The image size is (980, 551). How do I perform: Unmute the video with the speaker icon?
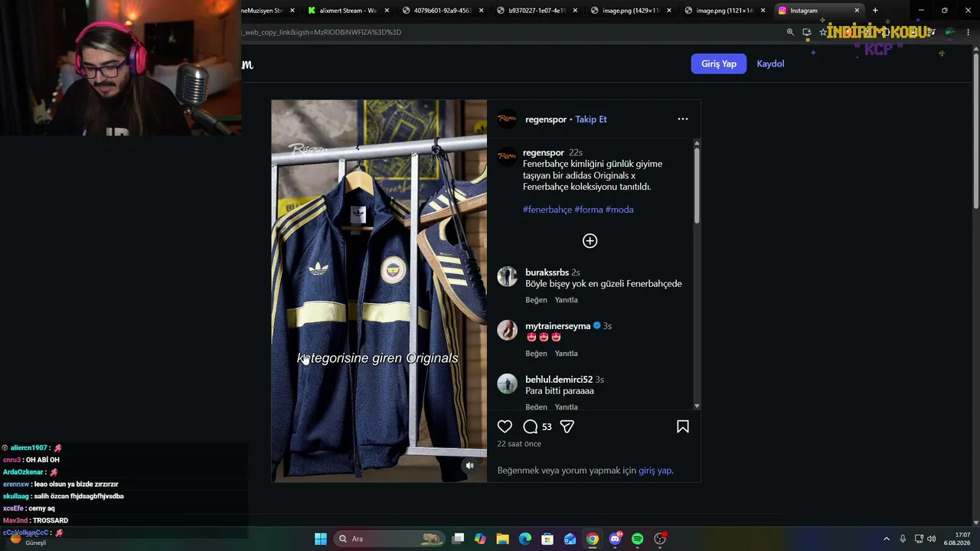(x=470, y=465)
